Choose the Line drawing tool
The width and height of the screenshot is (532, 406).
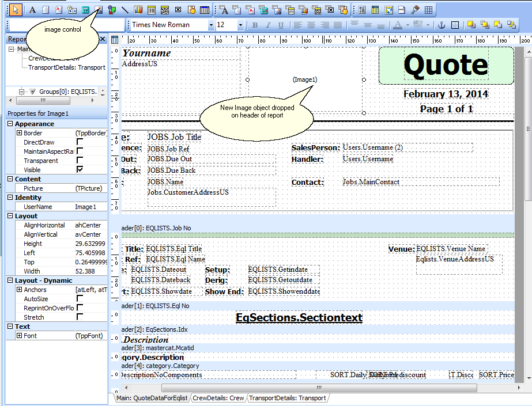click(124, 10)
